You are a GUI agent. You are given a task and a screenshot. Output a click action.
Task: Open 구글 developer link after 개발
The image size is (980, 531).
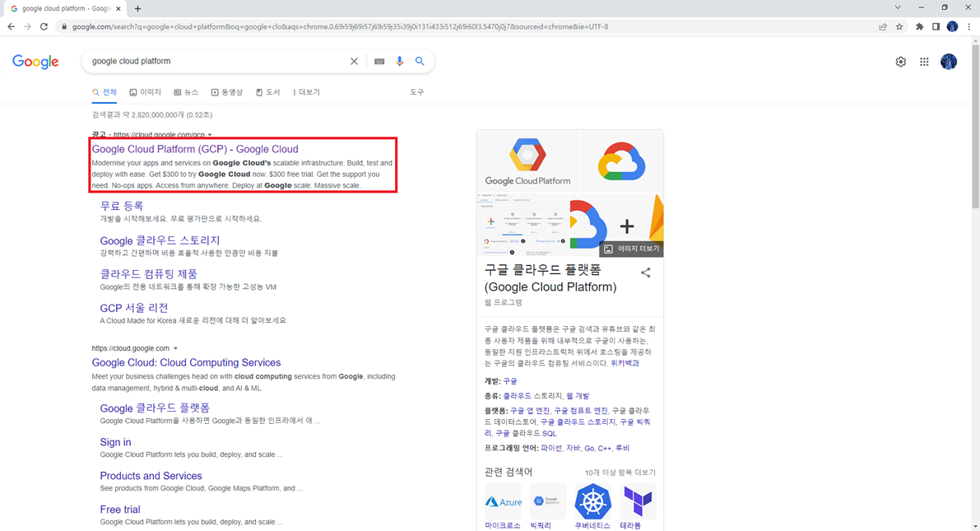coord(510,381)
